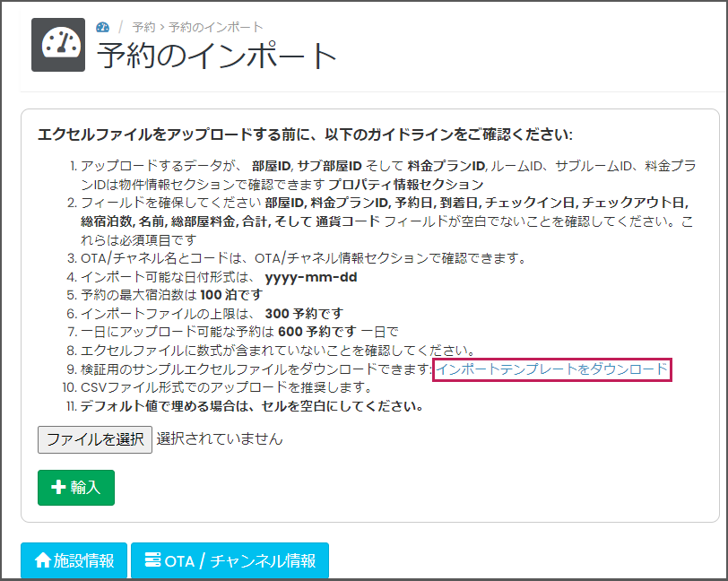Click the guideline line about 100 泊
Viewport: 728px width, 581px height.
pyautogui.click(x=172, y=295)
